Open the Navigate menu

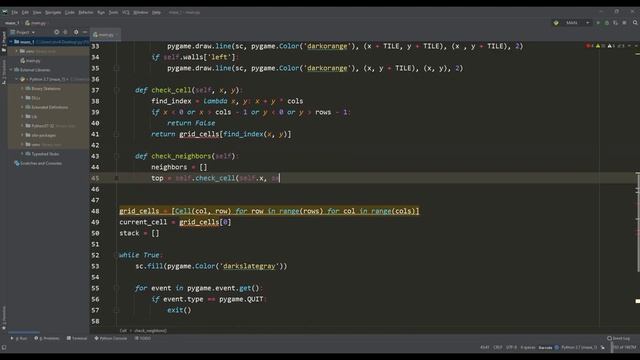tap(53, 12)
